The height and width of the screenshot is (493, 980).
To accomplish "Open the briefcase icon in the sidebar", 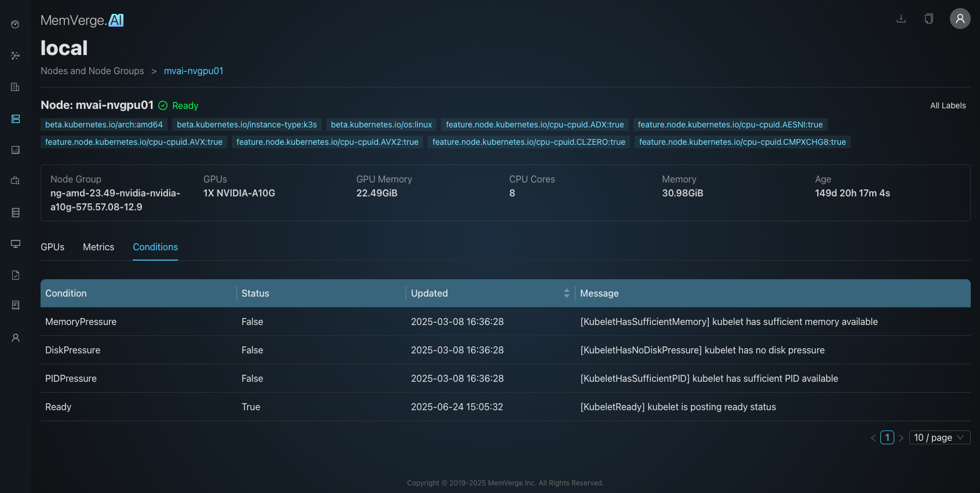I will tap(16, 181).
